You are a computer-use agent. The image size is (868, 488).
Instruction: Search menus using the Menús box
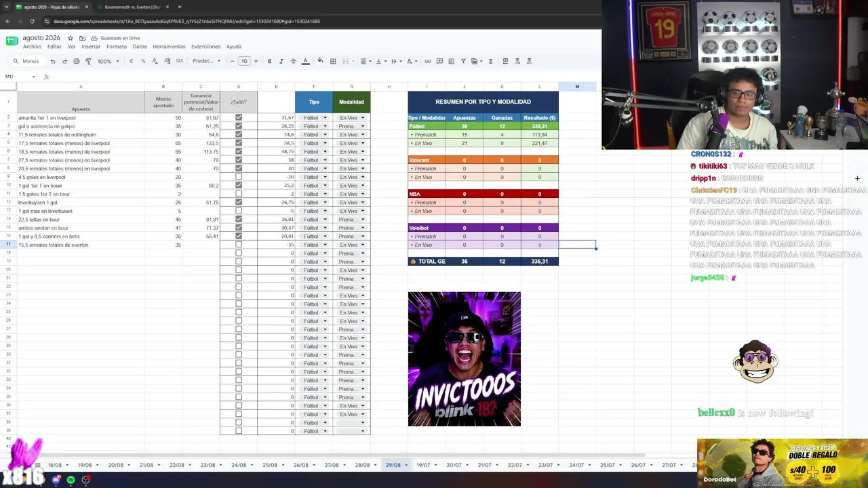[x=27, y=61]
